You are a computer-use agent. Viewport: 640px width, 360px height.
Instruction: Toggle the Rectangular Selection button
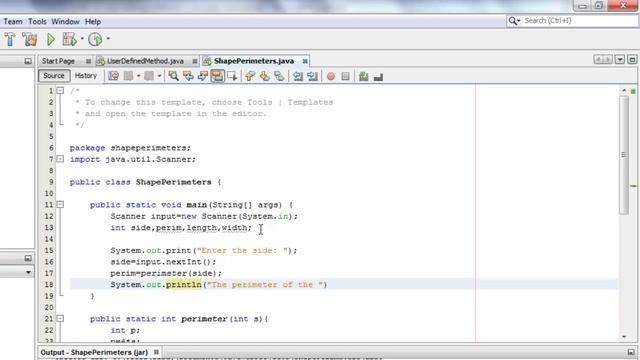click(x=232, y=76)
